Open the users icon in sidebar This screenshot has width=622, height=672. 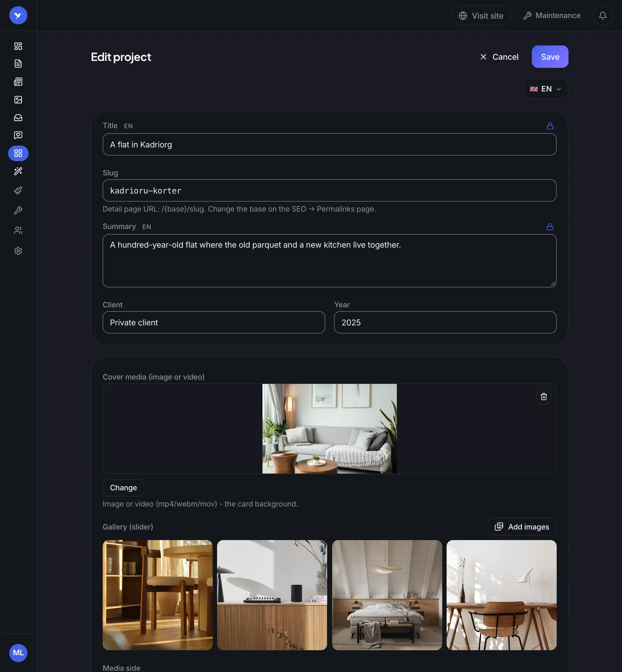[x=18, y=231]
